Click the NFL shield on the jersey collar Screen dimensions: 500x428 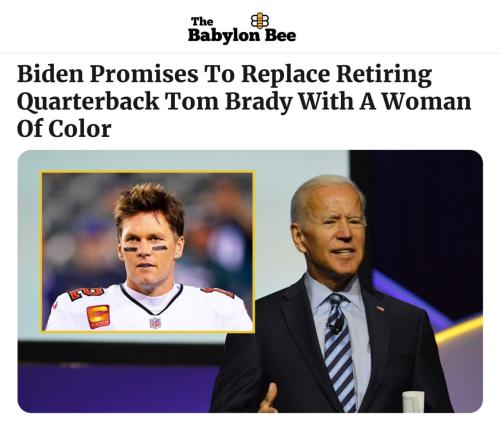(x=155, y=322)
